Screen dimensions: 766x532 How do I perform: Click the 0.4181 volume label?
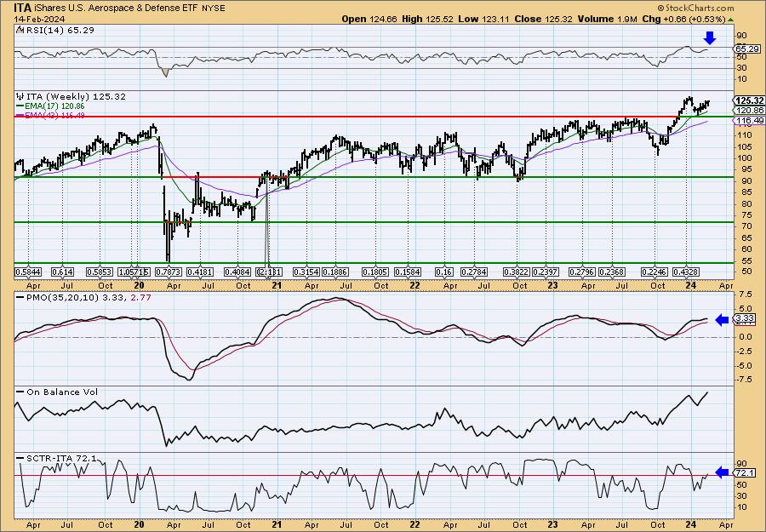pos(200,272)
